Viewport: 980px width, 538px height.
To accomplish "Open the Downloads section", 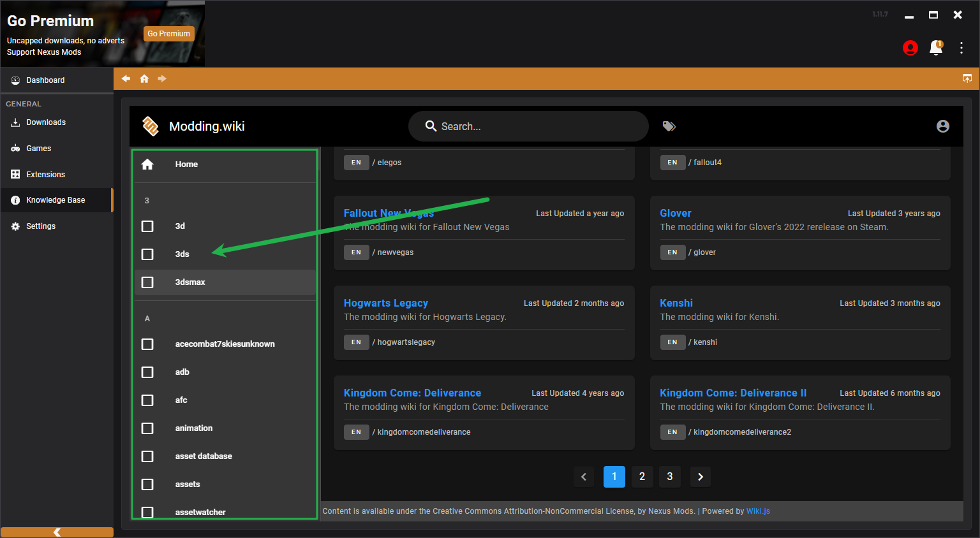I will pos(46,122).
